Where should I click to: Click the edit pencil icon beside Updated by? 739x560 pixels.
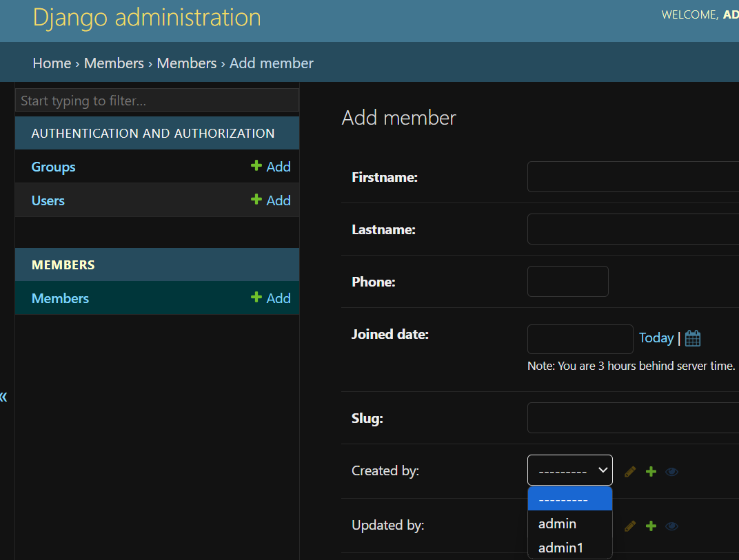pyautogui.click(x=629, y=526)
